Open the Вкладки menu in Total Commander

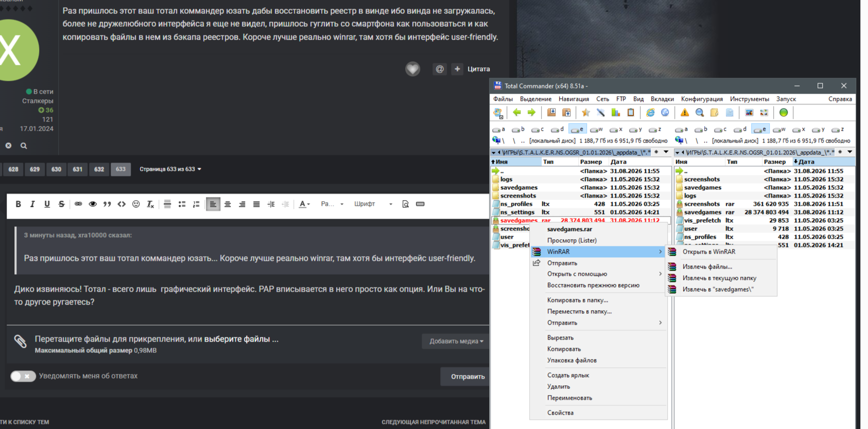click(662, 99)
